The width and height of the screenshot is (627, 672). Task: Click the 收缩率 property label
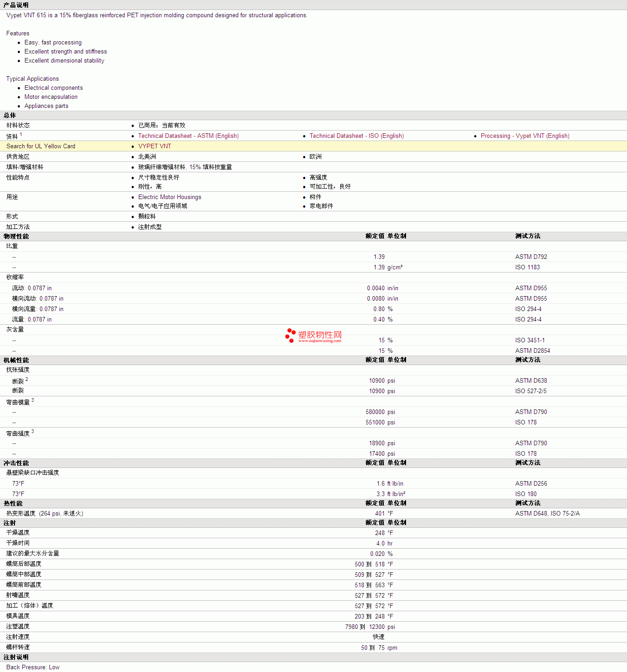15,277
